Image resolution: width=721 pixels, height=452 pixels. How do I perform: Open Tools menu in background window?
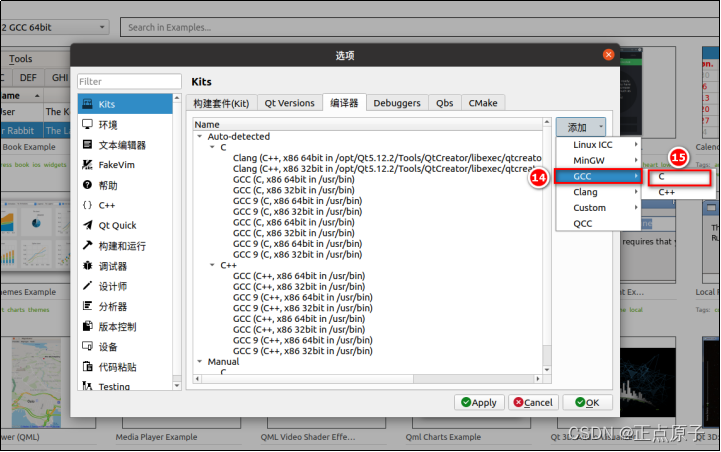20,59
